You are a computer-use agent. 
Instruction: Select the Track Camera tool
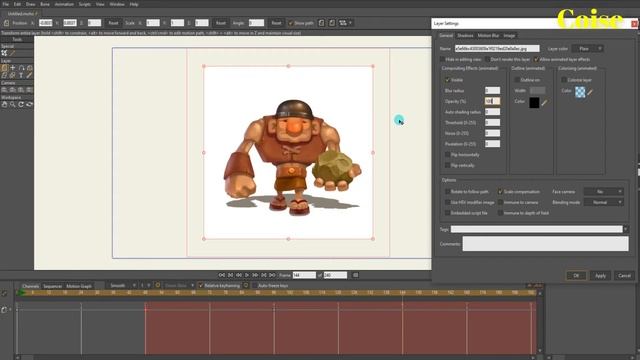click(4, 90)
